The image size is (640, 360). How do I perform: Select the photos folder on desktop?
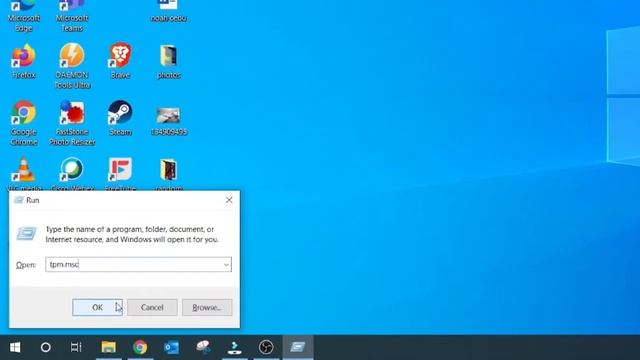click(x=169, y=61)
